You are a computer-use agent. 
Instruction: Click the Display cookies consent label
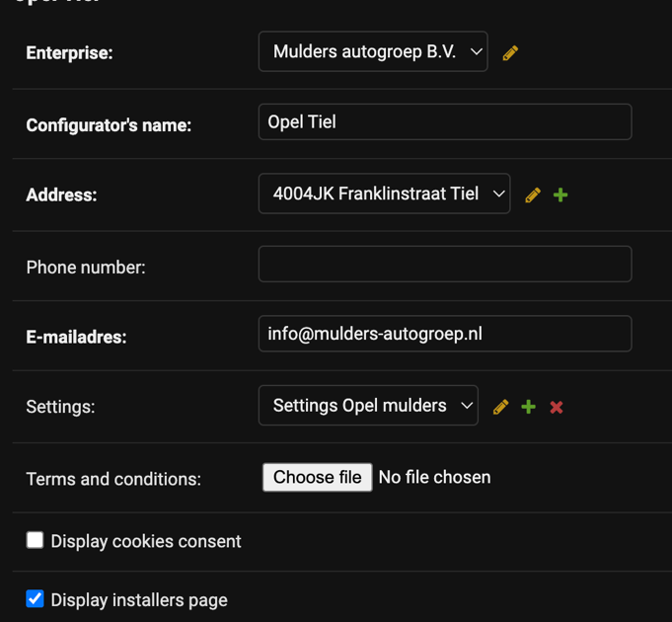146,541
